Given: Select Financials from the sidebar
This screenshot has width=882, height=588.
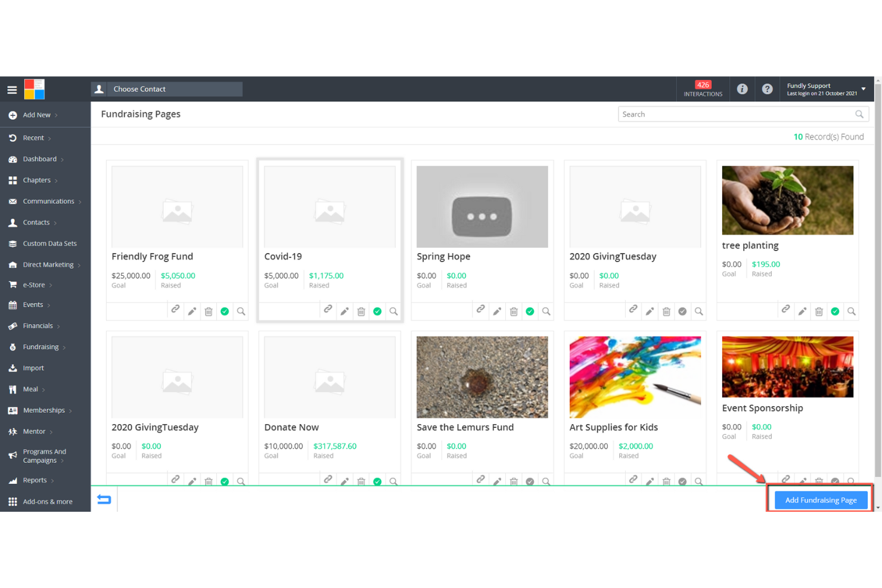Looking at the screenshot, I should coord(38,326).
